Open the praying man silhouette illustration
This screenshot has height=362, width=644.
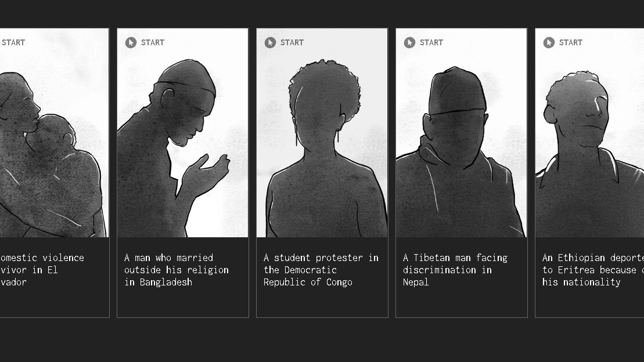pyautogui.click(x=183, y=133)
